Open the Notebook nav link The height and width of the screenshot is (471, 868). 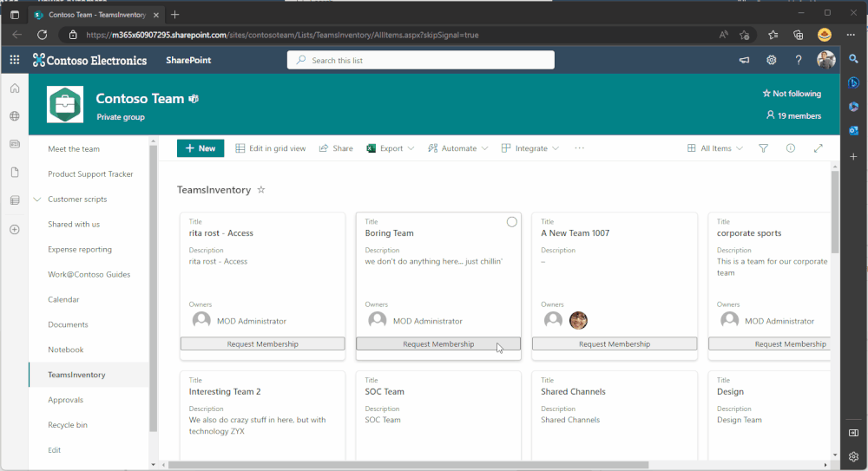coord(66,350)
